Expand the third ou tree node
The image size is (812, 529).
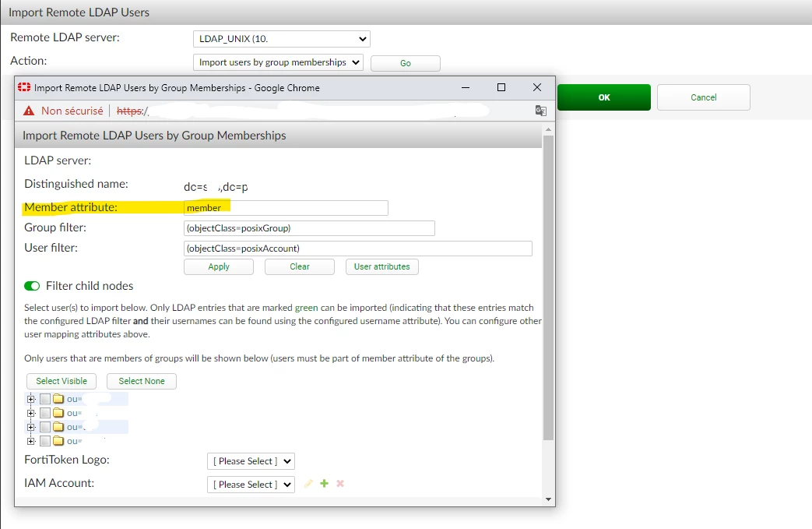(31, 427)
